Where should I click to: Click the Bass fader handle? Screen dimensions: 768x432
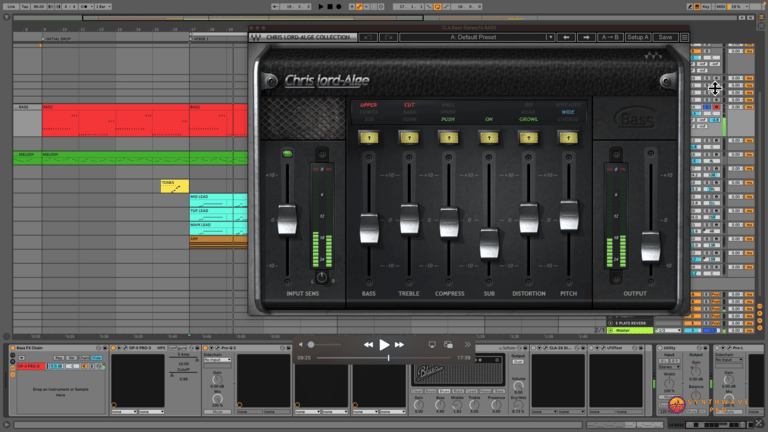pyautogui.click(x=369, y=228)
